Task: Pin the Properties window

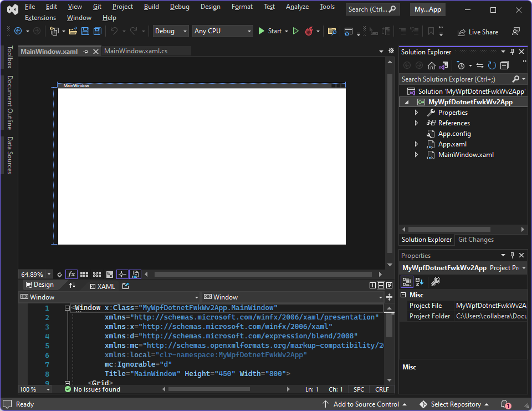Action: coord(512,255)
